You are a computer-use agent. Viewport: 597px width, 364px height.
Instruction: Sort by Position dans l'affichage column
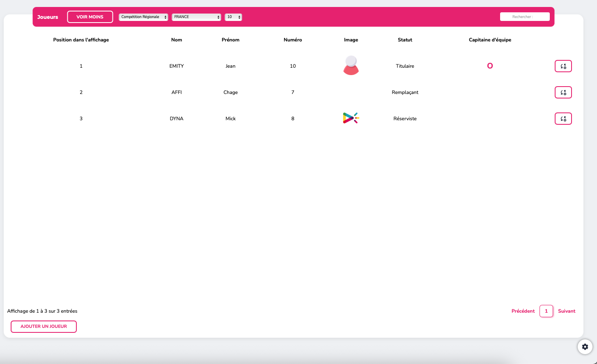pos(81,40)
